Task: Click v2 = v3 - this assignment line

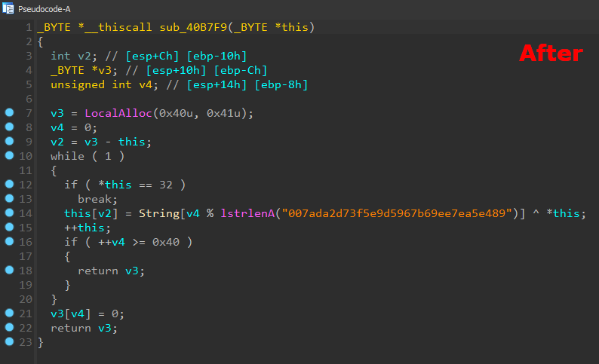Action: 101,142
